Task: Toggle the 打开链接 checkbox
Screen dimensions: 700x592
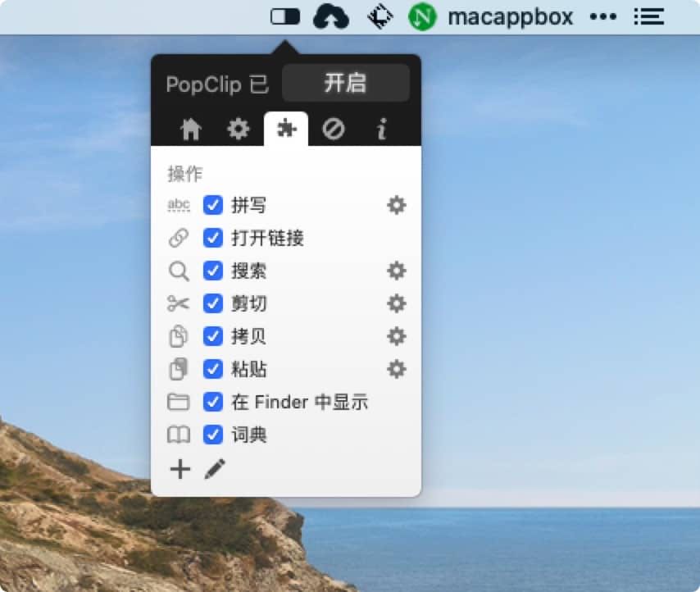Action: point(213,238)
